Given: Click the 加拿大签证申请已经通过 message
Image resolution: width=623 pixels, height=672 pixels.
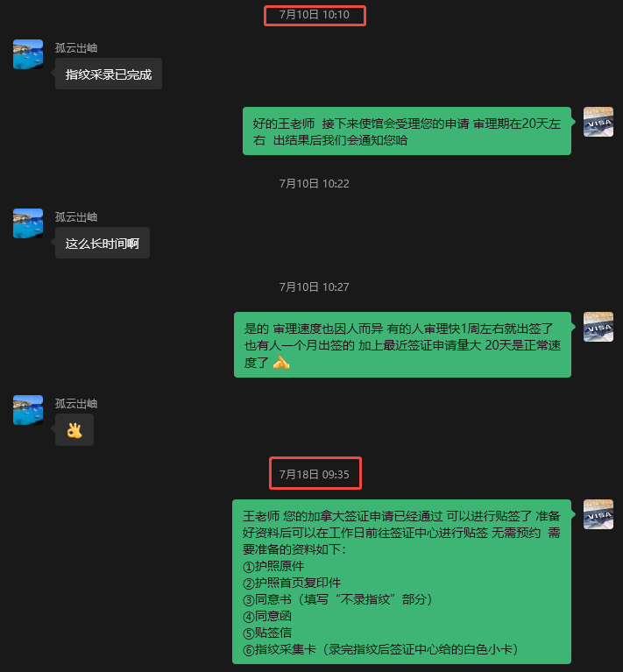Looking at the screenshot, I should coord(401,582).
